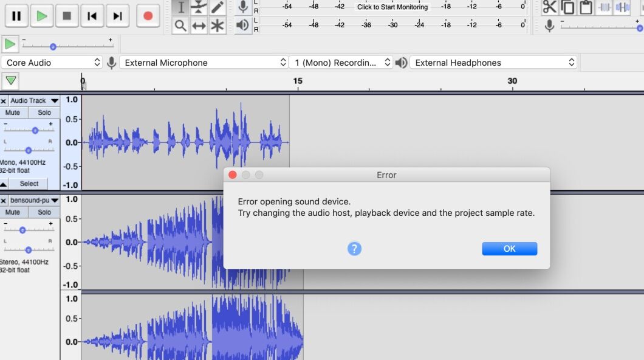Select the Multi-tool
The height and width of the screenshot is (360, 644).
216,26
